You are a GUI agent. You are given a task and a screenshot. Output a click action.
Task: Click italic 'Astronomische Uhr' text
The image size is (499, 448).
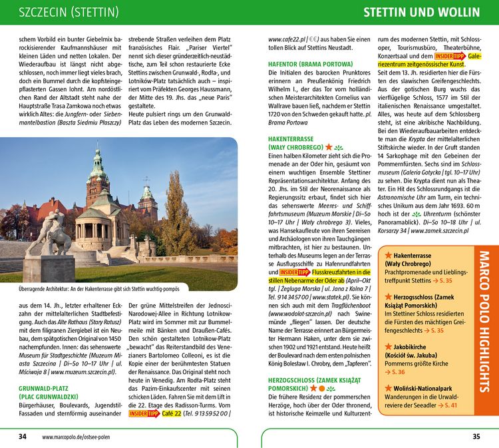[402, 198]
